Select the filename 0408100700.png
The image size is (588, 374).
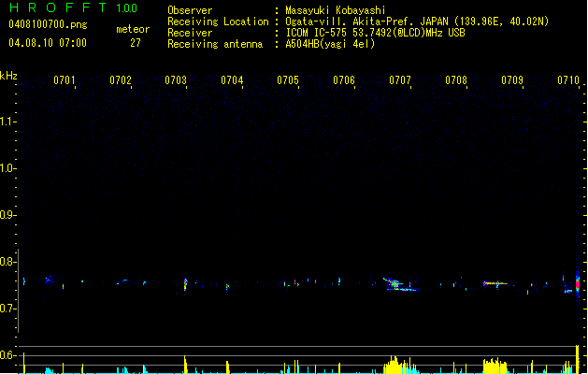(48, 24)
